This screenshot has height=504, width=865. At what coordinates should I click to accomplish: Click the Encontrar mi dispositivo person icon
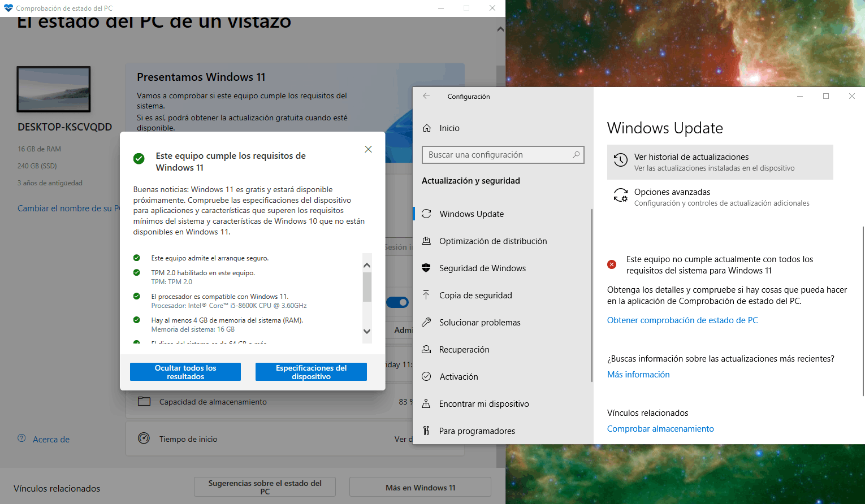pos(427,403)
